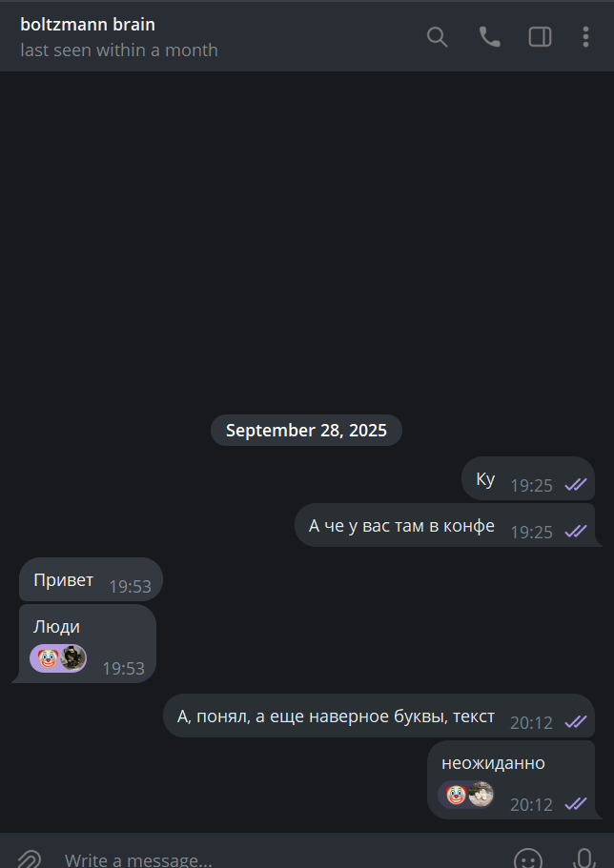The image size is (614, 868).
Task: Click reactor avatar on the неожиданно message
Action: click(481, 795)
